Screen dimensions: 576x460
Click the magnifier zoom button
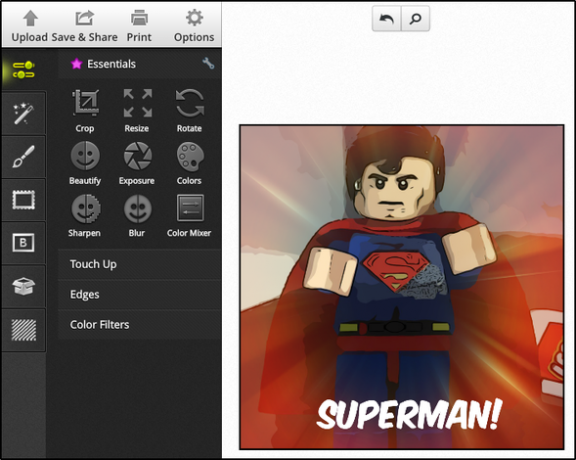[415, 18]
